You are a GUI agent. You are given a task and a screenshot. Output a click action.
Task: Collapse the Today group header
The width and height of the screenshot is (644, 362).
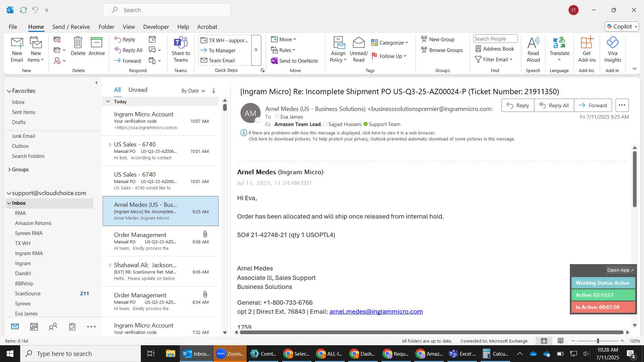[x=108, y=101]
